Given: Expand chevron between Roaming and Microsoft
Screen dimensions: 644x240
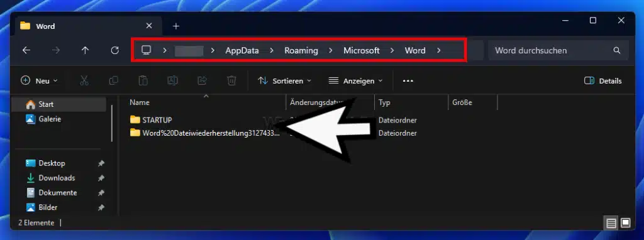Looking at the screenshot, I should tap(331, 50).
